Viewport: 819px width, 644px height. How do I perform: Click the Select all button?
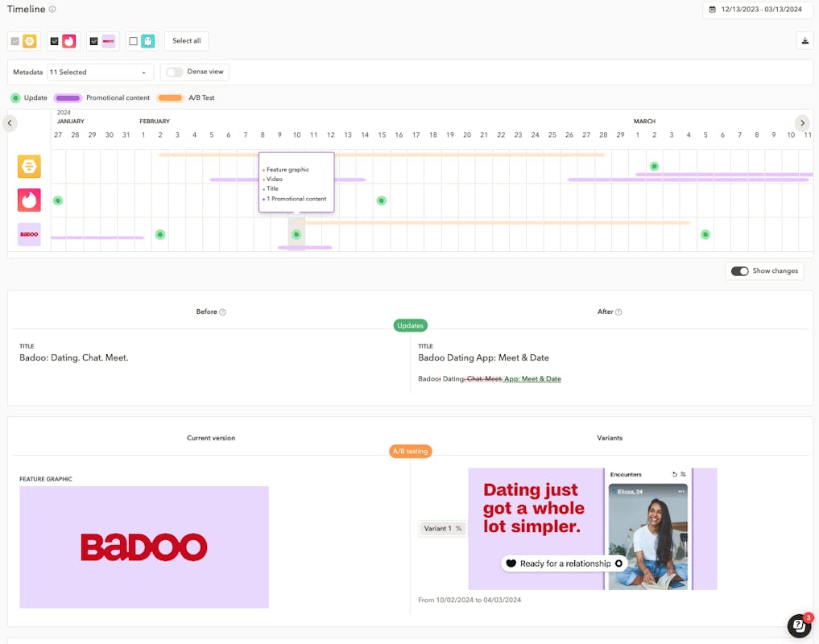[187, 41]
